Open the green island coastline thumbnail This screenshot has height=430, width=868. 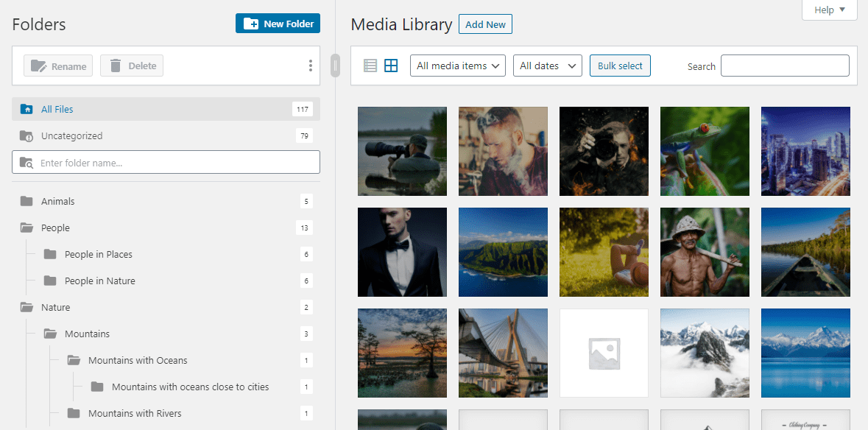(x=503, y=252)
